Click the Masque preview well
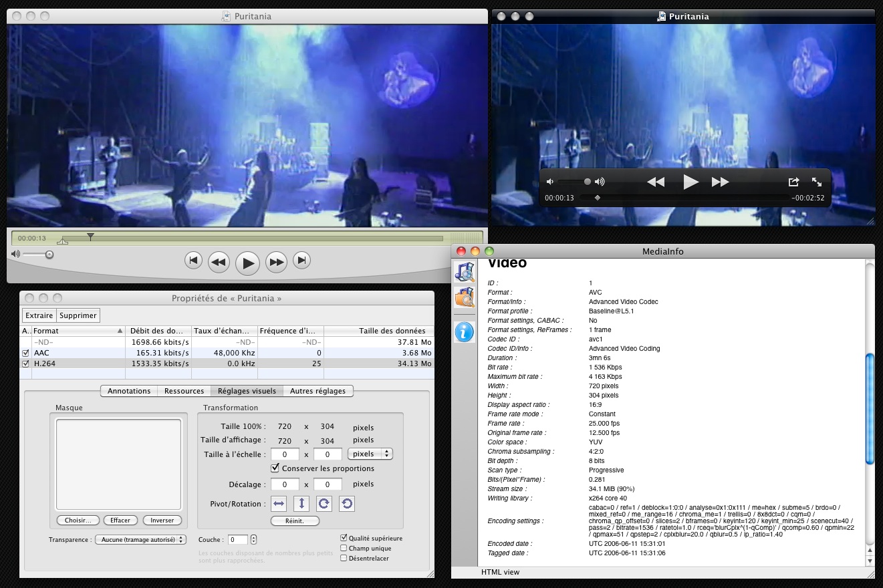The image size is (883, 588). coord(118,464)
